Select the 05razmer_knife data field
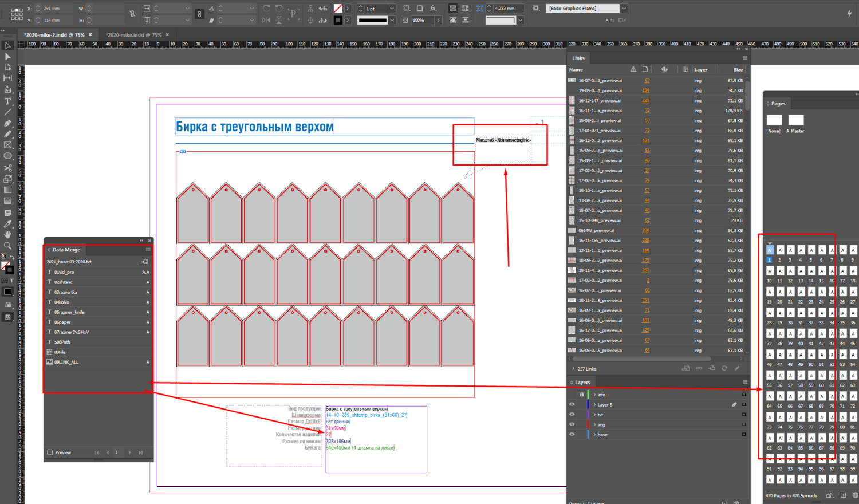The image size is (859, 504). 69,312
